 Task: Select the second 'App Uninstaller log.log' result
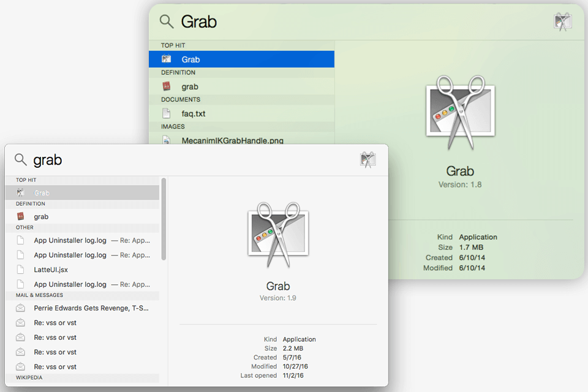point(70,255)
